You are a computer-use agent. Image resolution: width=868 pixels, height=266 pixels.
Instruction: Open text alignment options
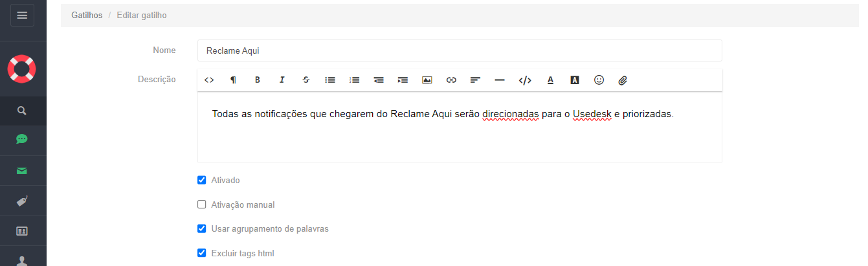point(475,80)
